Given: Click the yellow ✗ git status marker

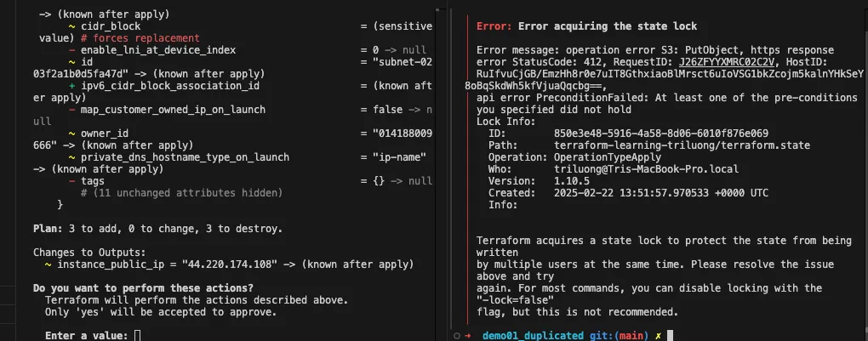Looking at the screenshot, I should [x=658, y=335].
